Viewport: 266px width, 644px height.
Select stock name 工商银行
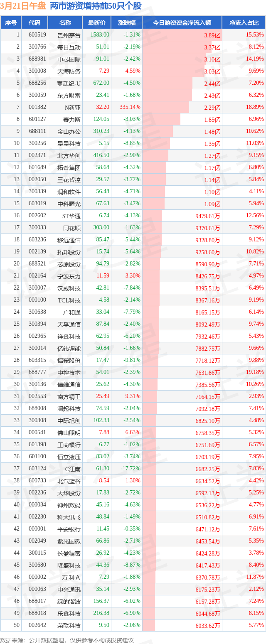pyautogui.click(x=69, y=445)
